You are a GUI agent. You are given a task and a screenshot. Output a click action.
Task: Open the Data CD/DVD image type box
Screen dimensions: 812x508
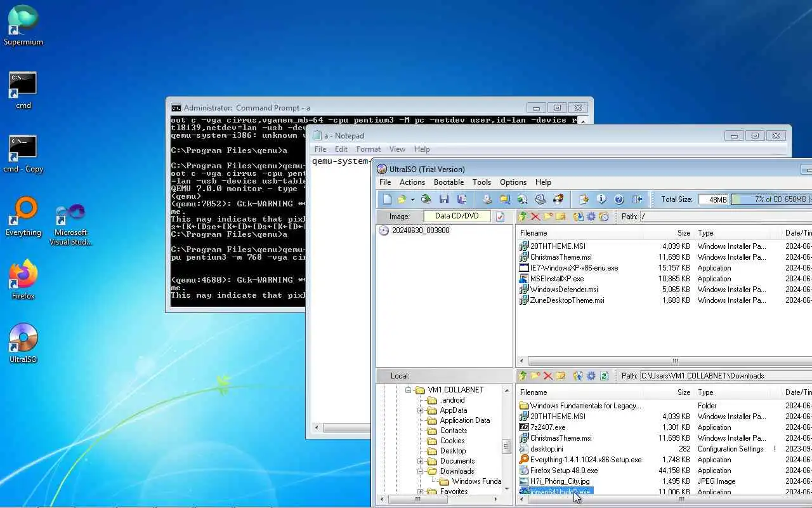click(457, 216)
